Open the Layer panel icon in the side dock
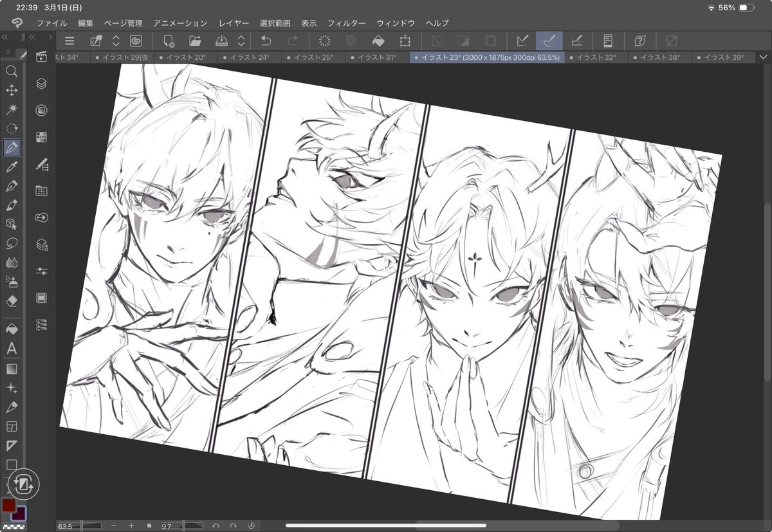 (42, 84)
